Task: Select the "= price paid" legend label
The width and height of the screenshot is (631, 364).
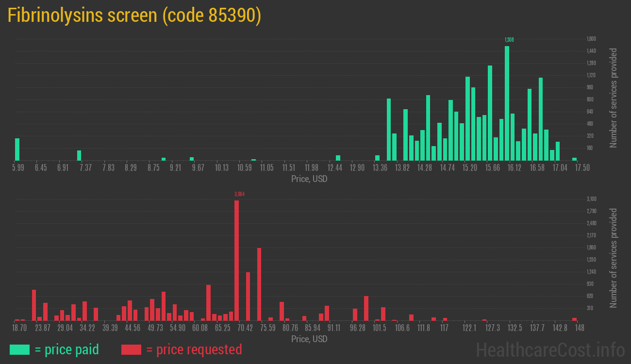Action: pos(67,349)
